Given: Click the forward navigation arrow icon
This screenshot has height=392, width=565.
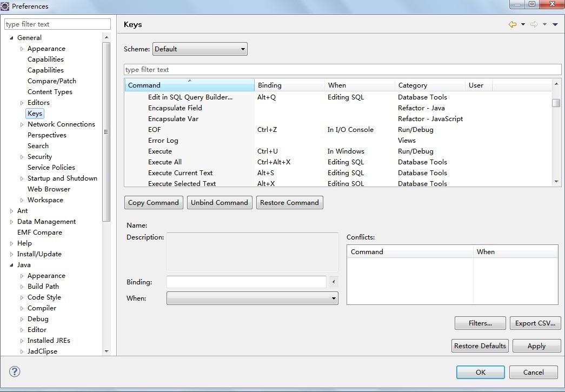Looking at the screenshot, I should click(x=534, y=24).
